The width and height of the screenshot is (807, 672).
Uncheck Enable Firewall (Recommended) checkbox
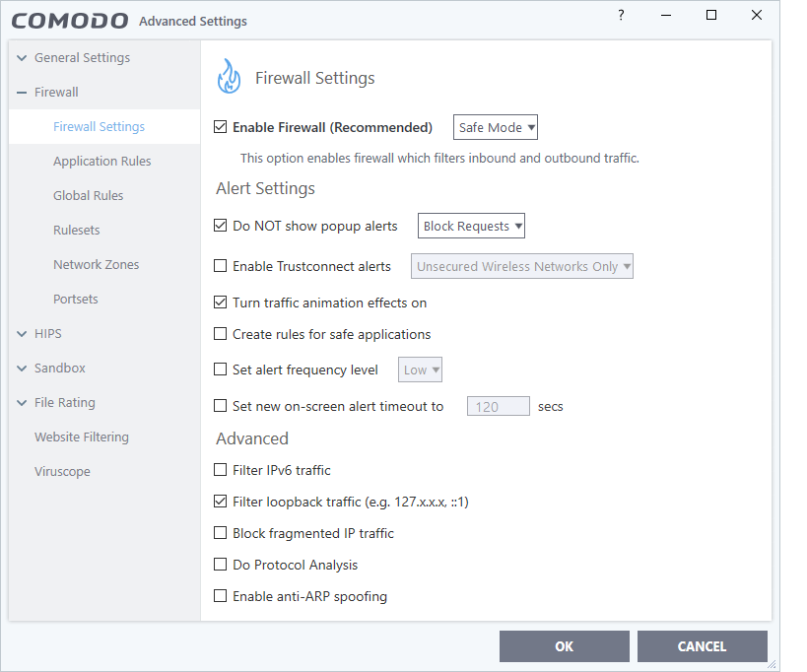click(x=221, y=127)
